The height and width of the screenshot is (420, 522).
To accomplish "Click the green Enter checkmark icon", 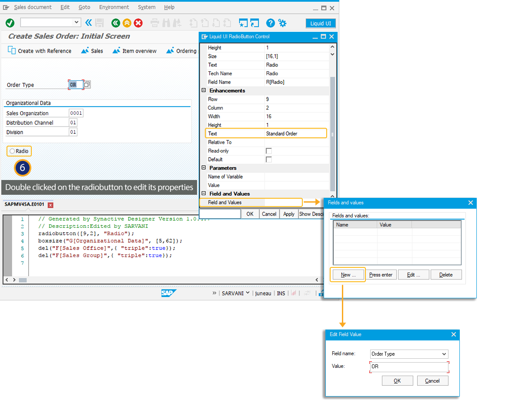I will 10,23.
